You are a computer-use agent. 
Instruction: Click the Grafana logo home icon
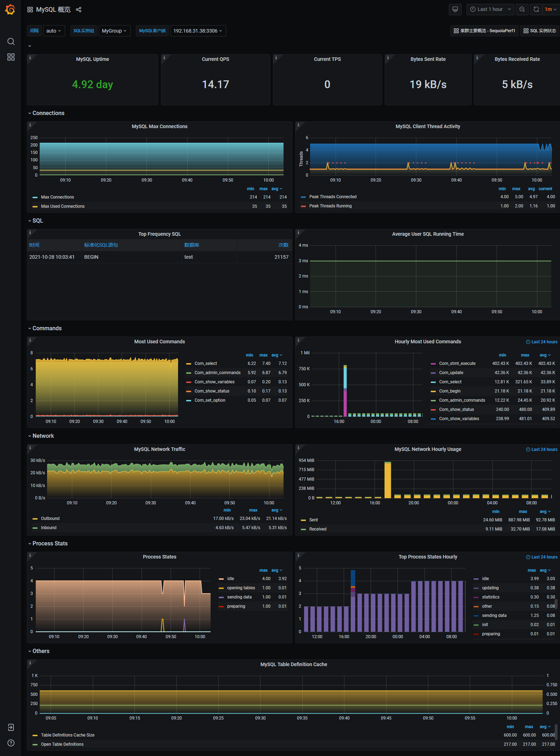(x=10, y=10)
